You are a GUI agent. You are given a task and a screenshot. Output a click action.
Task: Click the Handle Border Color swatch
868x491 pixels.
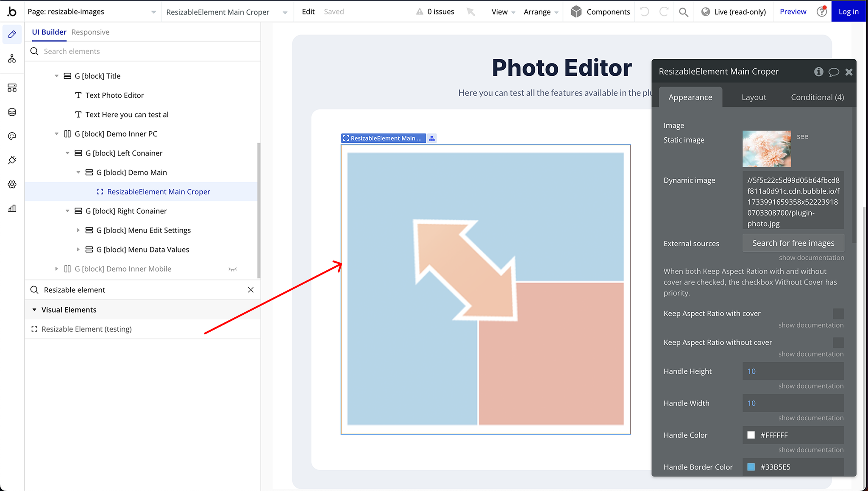pyautogui.click(x=751, y=467)
